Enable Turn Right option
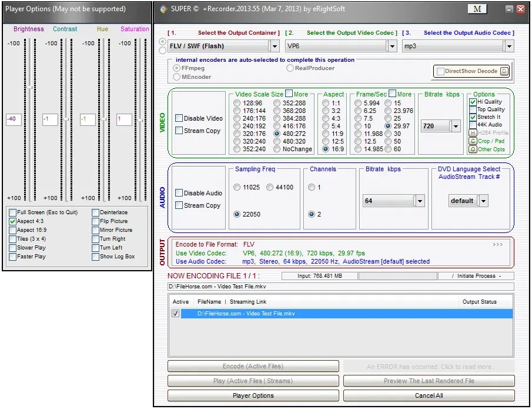The height and width of the screenshot is (409, 532). coord(95,239)
